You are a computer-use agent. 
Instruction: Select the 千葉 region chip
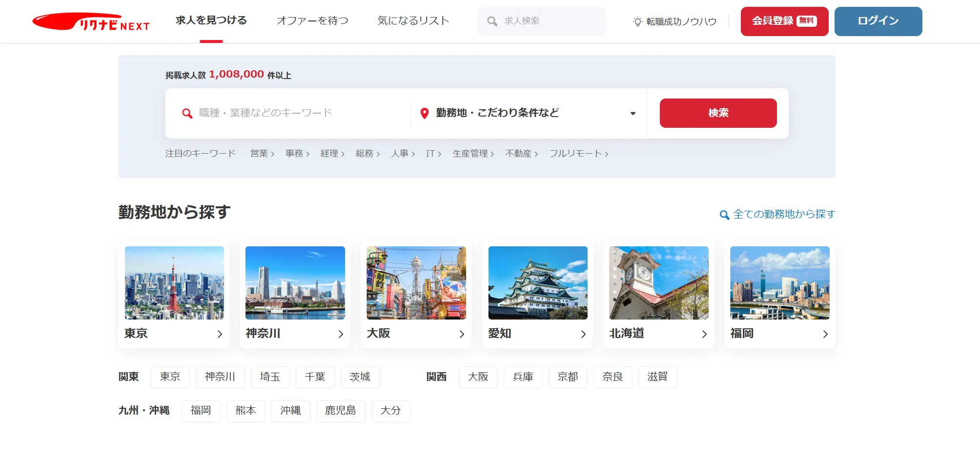[315, 377]
